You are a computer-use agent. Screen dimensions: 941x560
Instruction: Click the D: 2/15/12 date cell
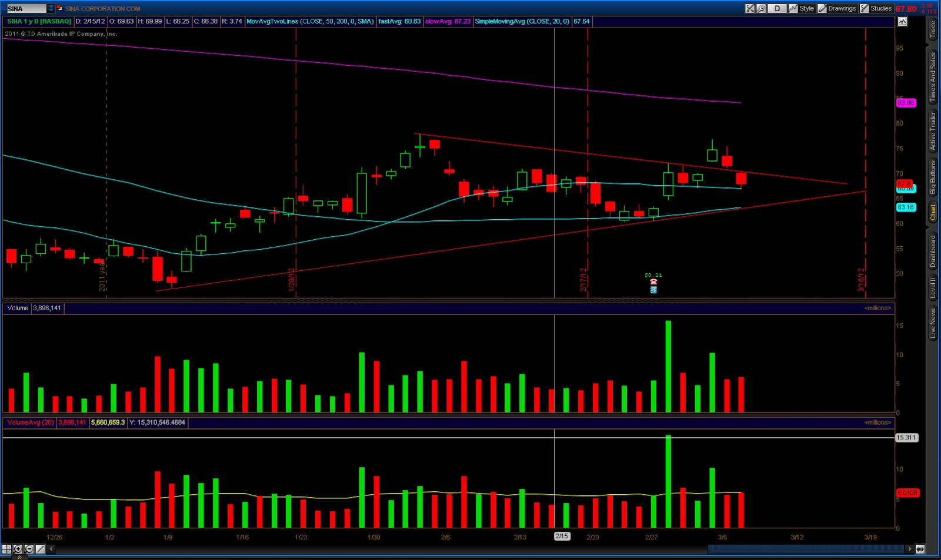click(91, 21)
